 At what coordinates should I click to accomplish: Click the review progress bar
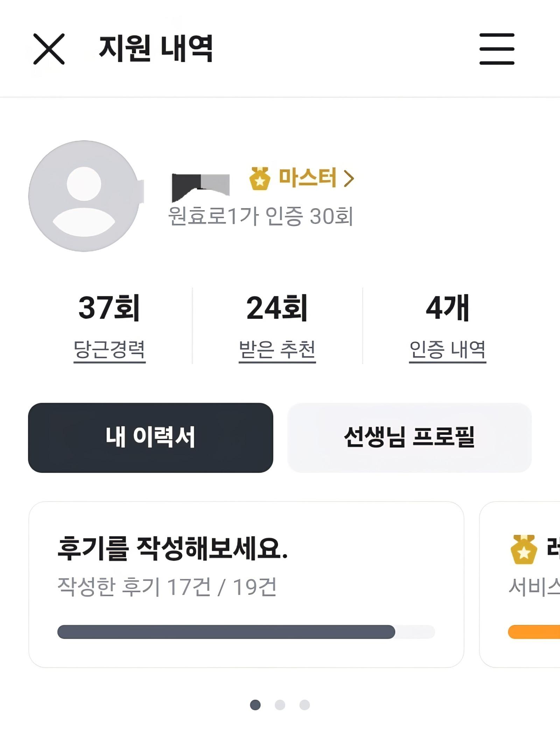(x=246, y=632)
